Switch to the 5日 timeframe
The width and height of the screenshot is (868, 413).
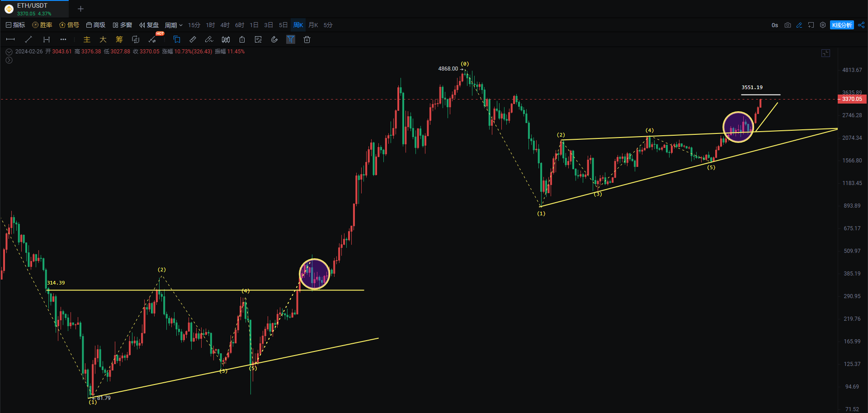click(283, 25)
